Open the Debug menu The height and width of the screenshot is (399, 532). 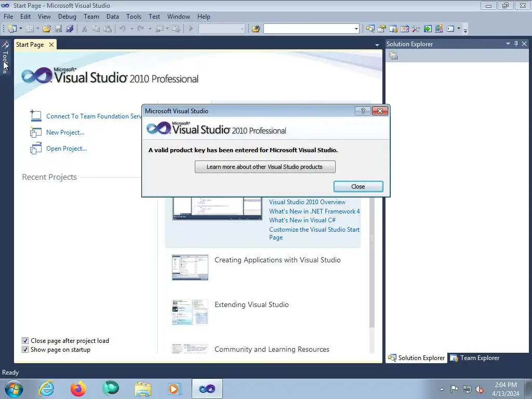click(67, 16)
